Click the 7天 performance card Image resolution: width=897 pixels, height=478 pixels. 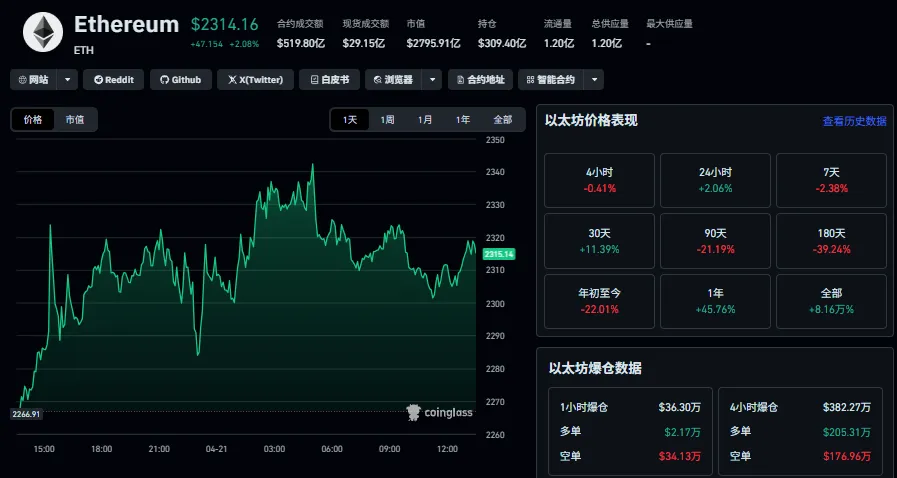tap(831, 180)
